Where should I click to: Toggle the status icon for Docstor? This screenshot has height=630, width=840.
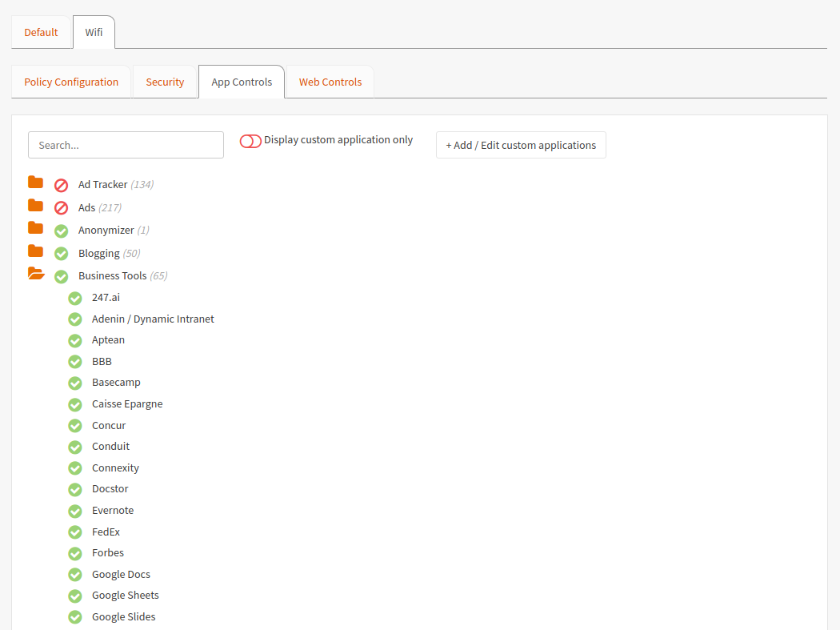tap(75, 490)
